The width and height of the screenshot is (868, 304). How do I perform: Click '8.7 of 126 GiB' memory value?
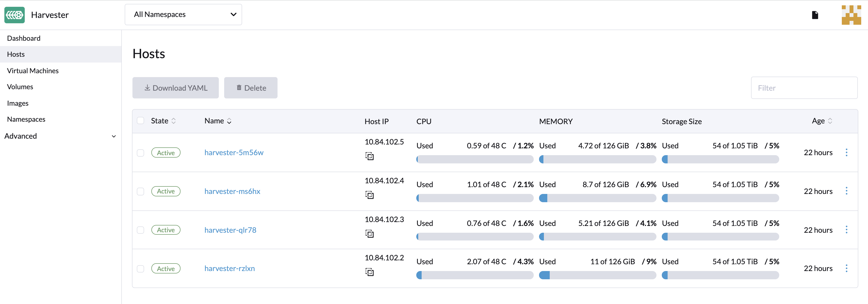point(606,184)
